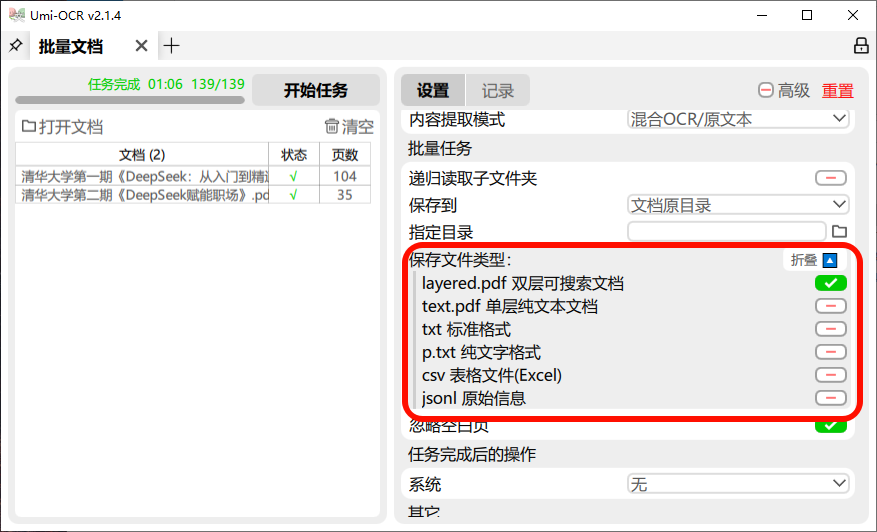Select the 清华大学第二期 DeepSeek赋能职场 document row

(193, 195)
